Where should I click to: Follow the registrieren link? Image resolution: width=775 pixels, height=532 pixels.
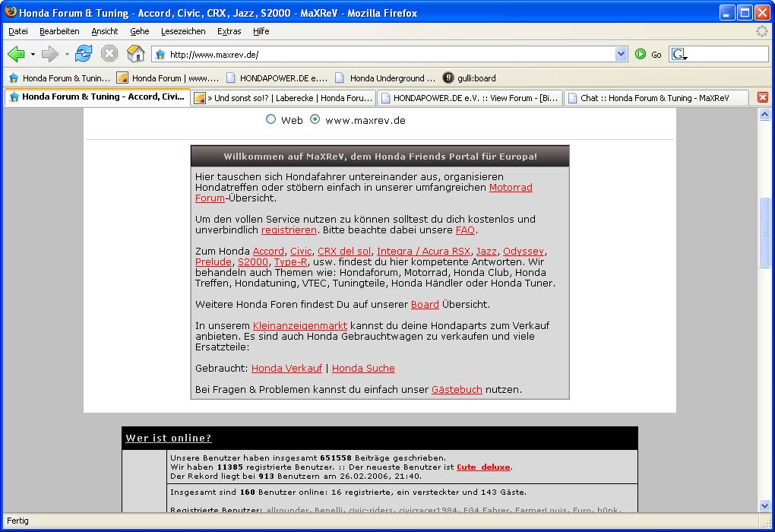pyautogui.click(x=289, y=230)
